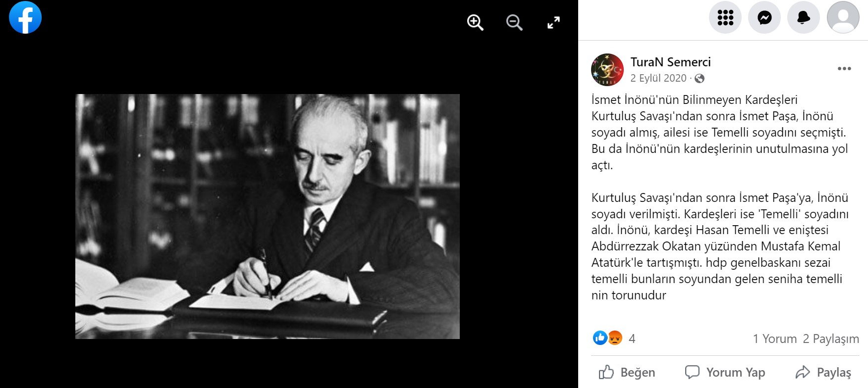Open the Facebook home logo
Viewport: 868px width, 388px height.
25,17
